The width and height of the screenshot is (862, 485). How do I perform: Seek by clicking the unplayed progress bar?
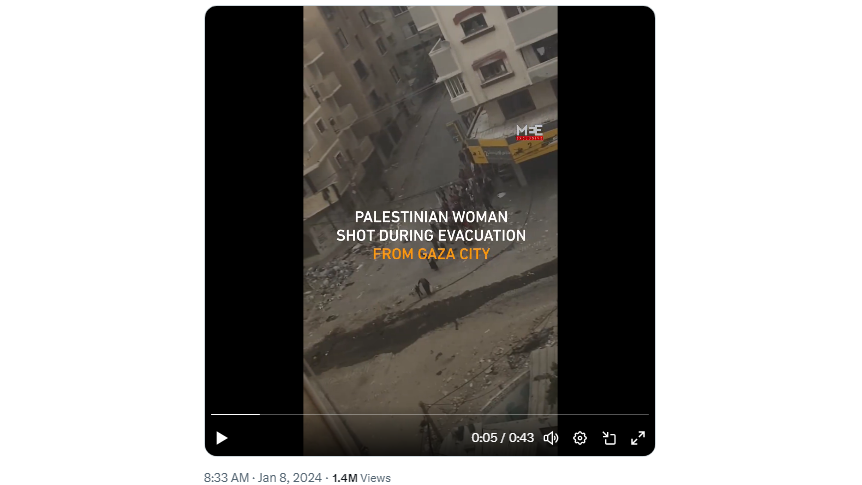[x=454, y=414]
